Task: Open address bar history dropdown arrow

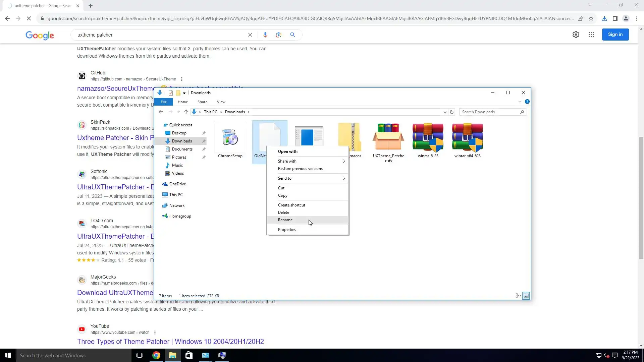Action: pyautogui.click(x=445, y=112)
